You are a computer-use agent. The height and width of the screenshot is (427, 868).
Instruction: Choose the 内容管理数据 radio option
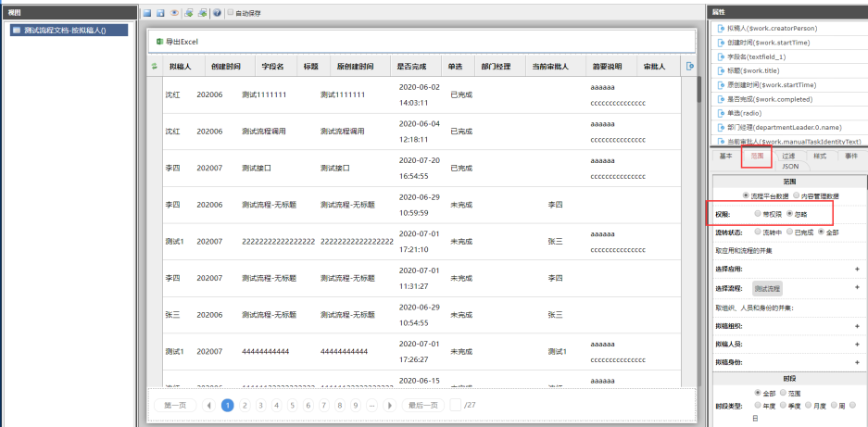tap(797, 195)
